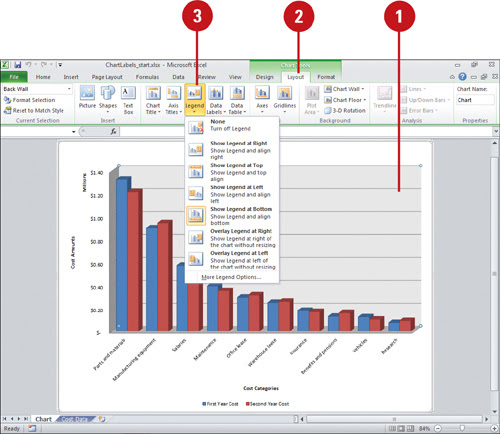500x434 pixels.
Task: Click the Legend button in the ribbon
Action: point(195,99)
